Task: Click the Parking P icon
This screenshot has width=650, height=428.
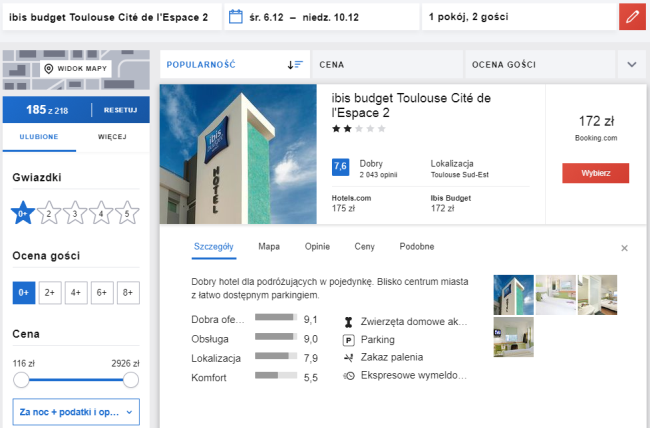Action: coord(349,340)
